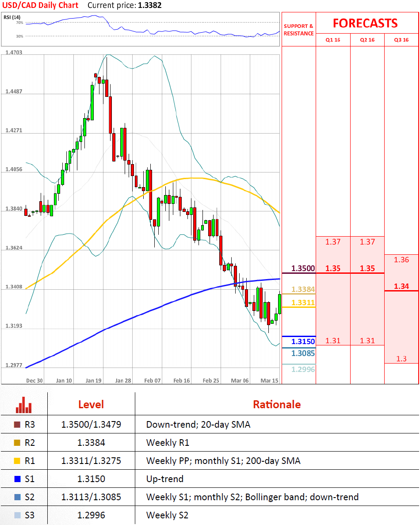Click the S2 steel blue color swatch
420x525 pixels.
tap(17, 497)
